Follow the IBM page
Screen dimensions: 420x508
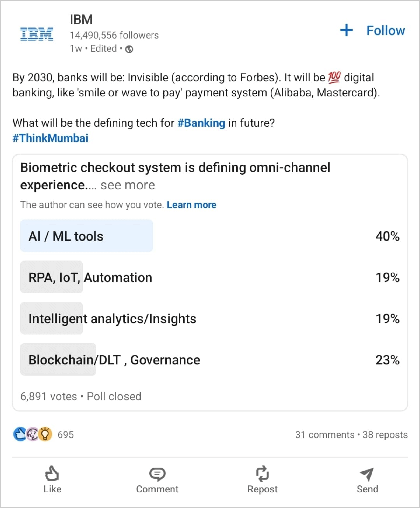pos(386,31)
